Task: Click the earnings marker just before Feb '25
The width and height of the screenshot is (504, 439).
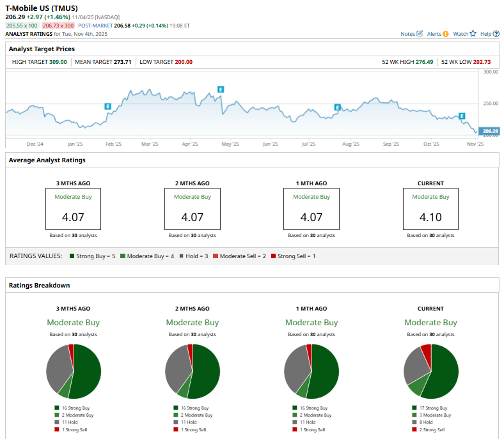Action: (107, 105)
